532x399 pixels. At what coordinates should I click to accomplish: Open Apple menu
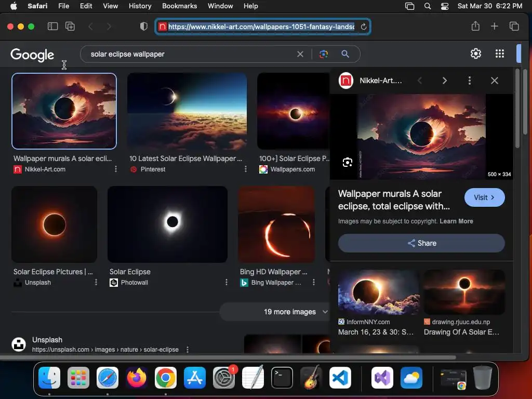coord(14,6)
